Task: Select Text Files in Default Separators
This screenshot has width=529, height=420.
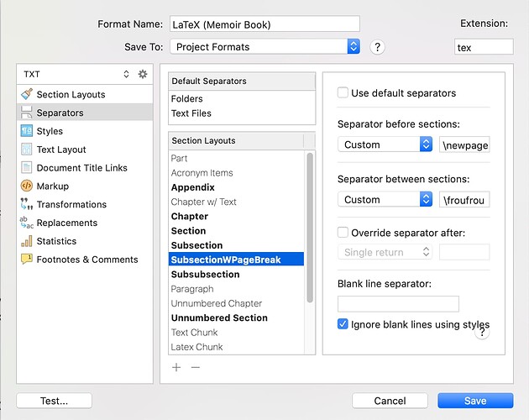Action: point(242,113)
